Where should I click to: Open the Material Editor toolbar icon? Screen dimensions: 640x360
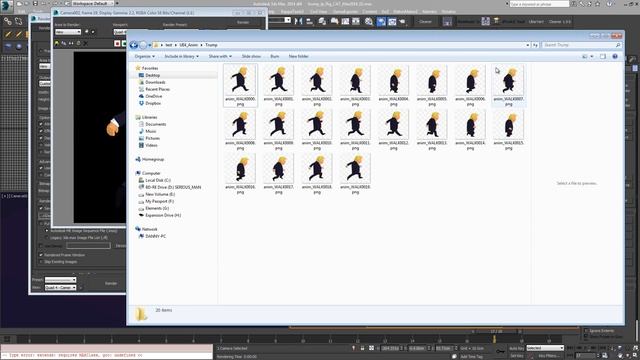(369, 21)
